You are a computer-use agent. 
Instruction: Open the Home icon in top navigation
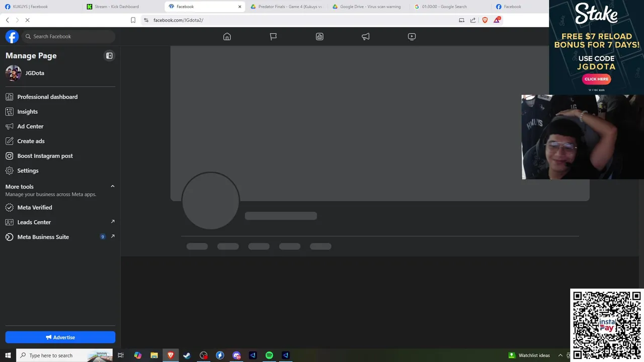[227, 37]
